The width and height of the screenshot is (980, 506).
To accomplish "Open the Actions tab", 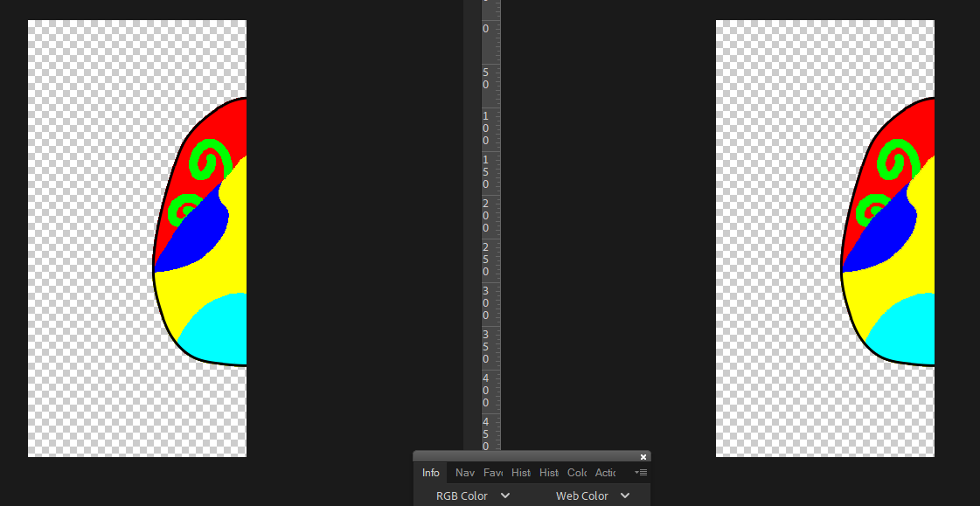I will 604,472.
